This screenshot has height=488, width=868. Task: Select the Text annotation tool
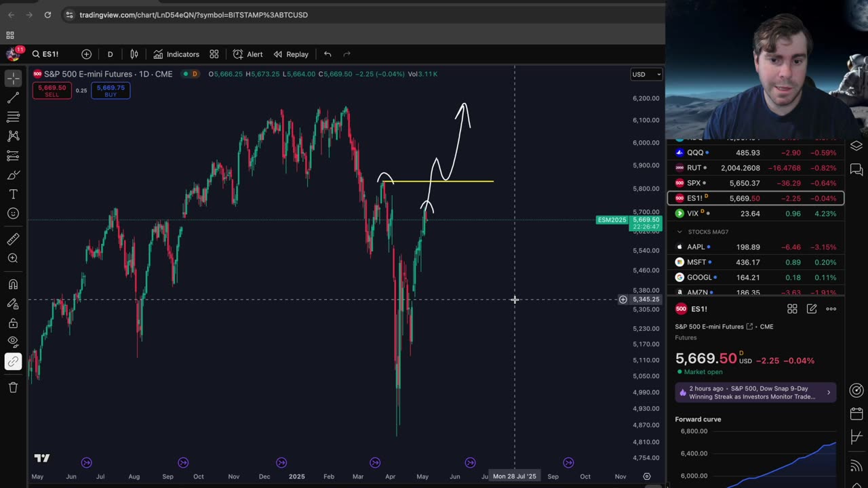[x=13, y=195]
